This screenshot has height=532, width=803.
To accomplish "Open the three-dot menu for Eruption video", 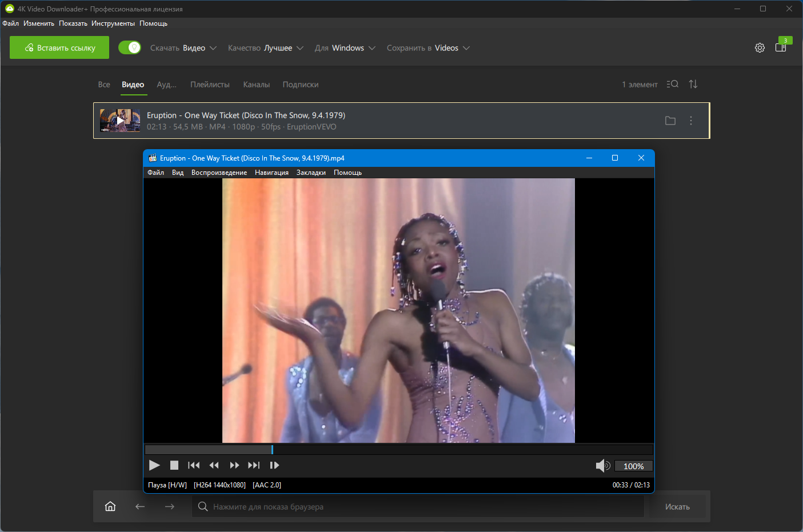I will point(691,121).
